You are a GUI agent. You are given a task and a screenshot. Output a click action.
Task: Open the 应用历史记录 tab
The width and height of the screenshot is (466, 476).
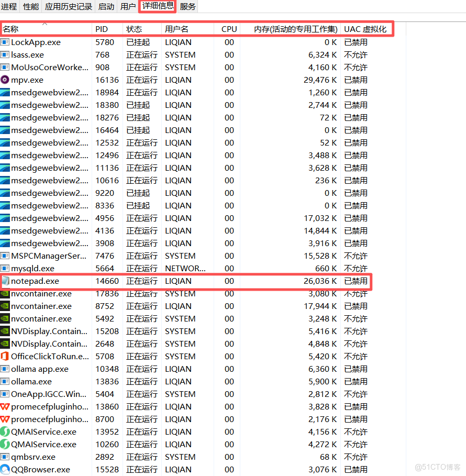68,6
